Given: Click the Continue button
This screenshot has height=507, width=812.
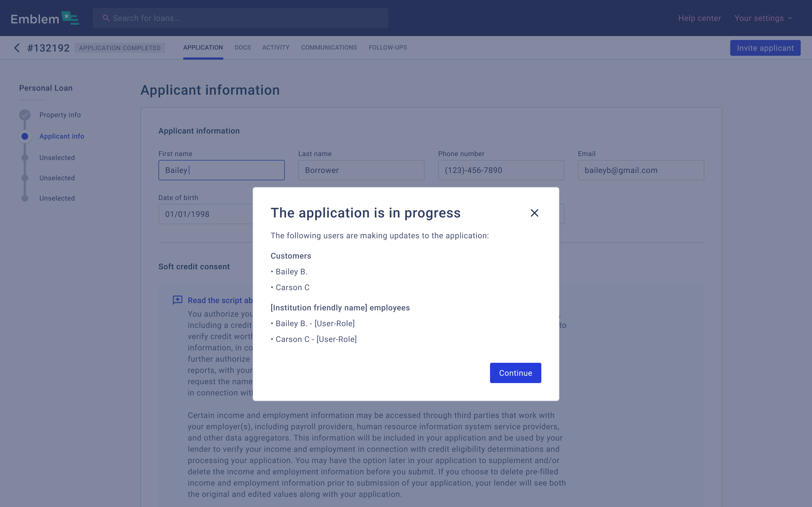Looking at the screenshot, I should point(515,373).
